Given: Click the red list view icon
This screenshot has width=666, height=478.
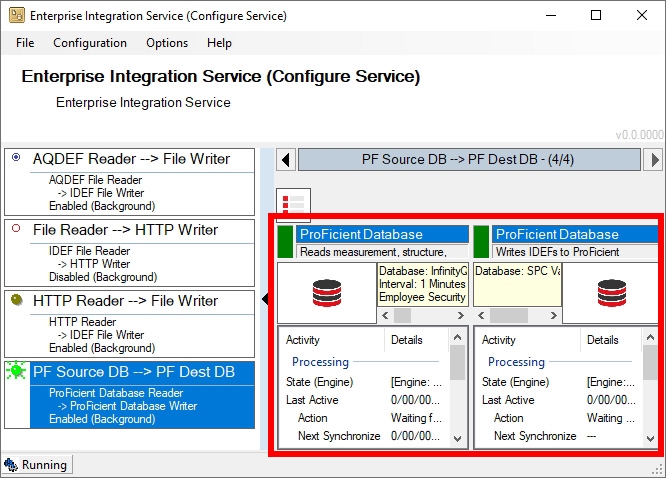Looking at the screenshot, I should [293, 204].
